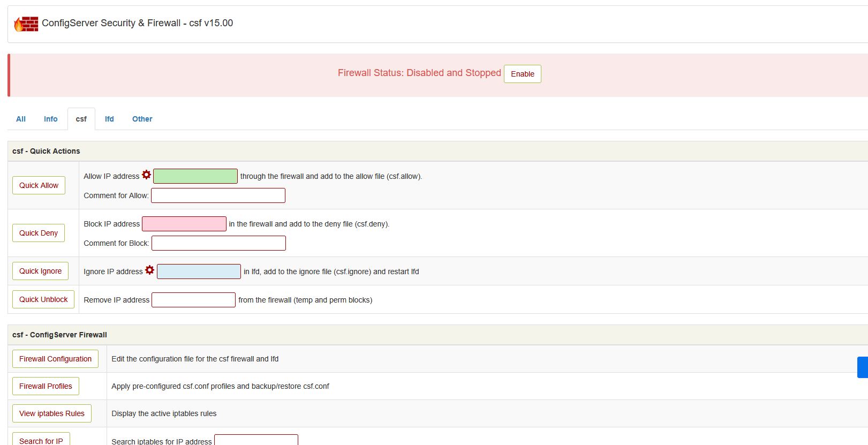Screen dimensions: 868x445
Task: Open Firewall Profiles
Action: tap(46, 386)
